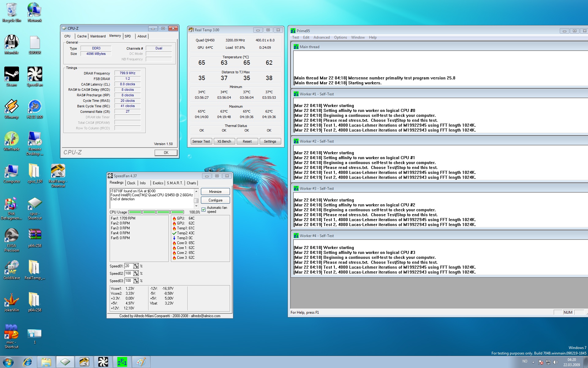The width and height of the screenshot is (588, 368).
Task: Click Speed01 percentage field in SpeedFan
Action: 129,266
